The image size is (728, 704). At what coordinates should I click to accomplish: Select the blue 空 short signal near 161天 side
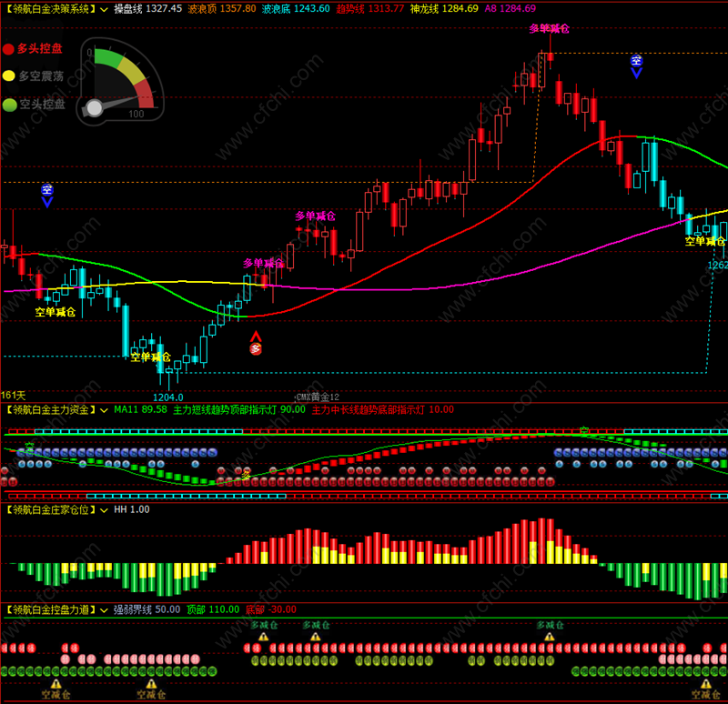pyautogui.click(x=47, y=195)
